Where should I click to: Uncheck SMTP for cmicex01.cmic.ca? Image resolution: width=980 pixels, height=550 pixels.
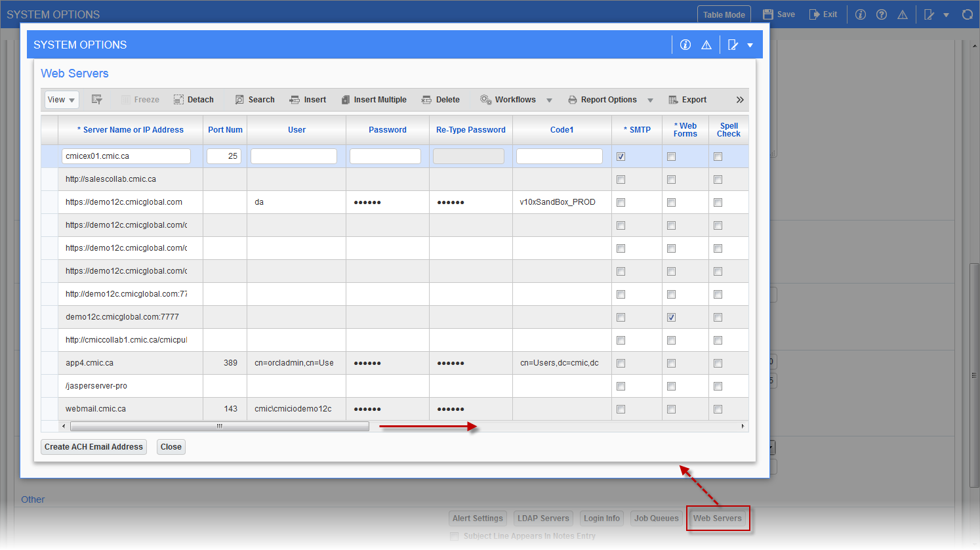tap(621, 156)
